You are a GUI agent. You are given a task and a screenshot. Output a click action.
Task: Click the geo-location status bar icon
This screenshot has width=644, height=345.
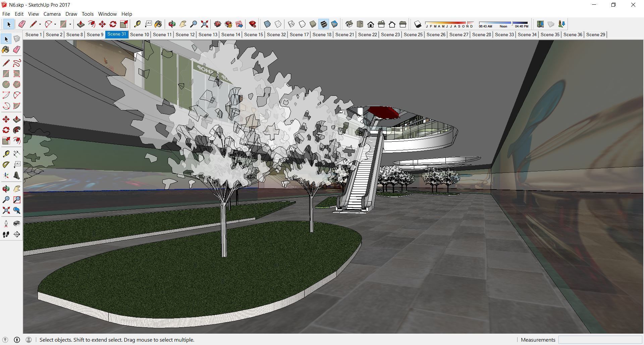[5, 340]
